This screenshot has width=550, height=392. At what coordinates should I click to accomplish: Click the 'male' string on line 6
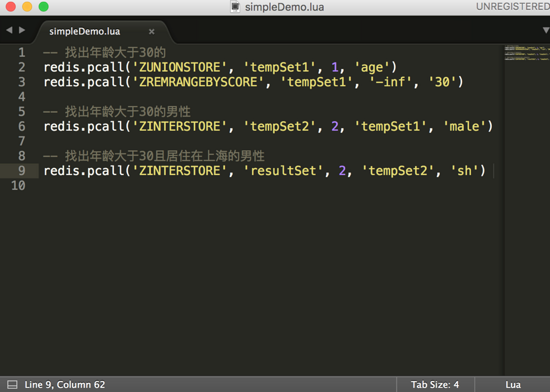pyautogui.click(x=464, y=126)
